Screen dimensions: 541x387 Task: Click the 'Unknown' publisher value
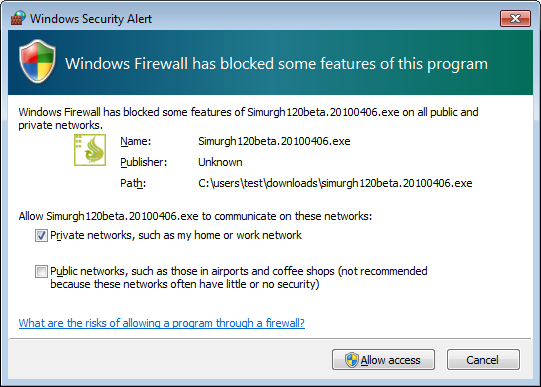point(220,162)
